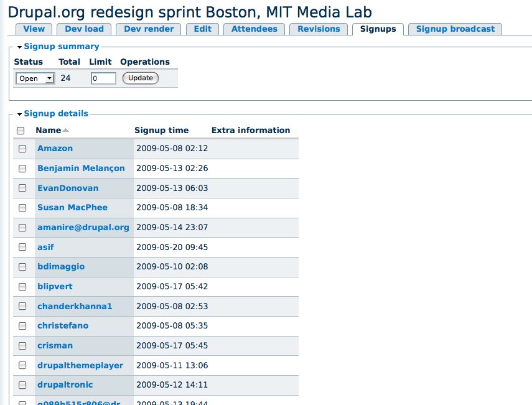Open the Status dropdown set to Open

tap(35, 78)
